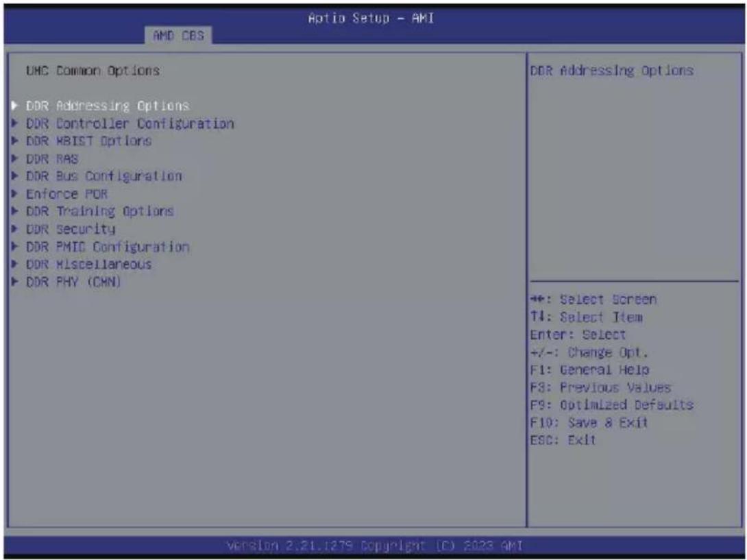Click the F3: Previous Values hint
747x560 pixels.
[601, 388]
